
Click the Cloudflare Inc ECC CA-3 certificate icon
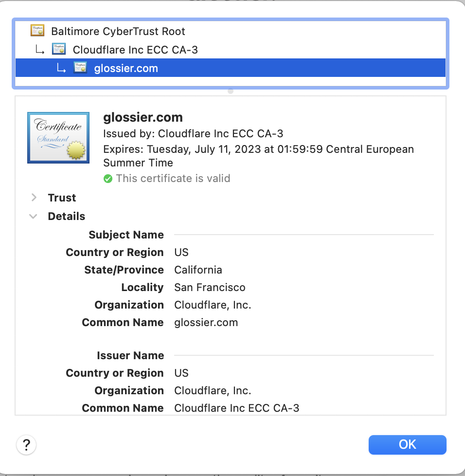(x=59, y=49)
